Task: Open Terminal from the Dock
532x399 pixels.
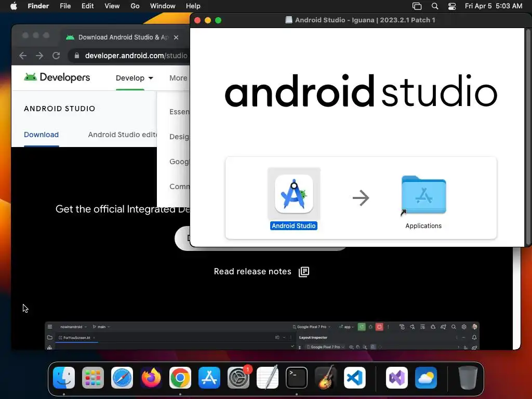Action: point(297,378)
